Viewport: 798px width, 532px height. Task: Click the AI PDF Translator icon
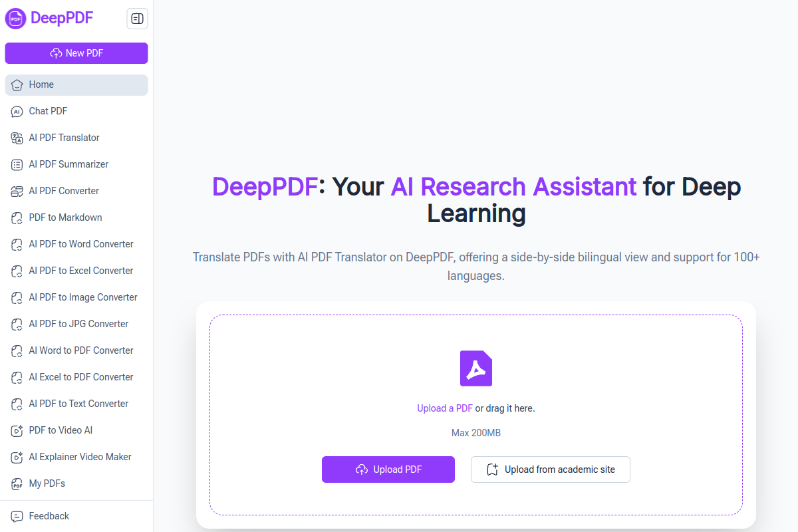(x=17, y=138)
